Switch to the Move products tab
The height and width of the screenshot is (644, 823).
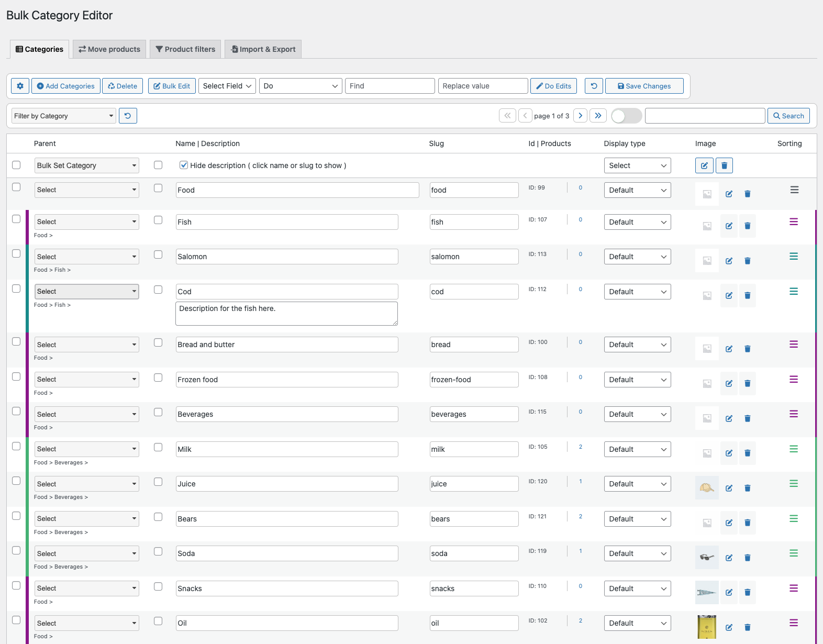(x=109, y=49)
